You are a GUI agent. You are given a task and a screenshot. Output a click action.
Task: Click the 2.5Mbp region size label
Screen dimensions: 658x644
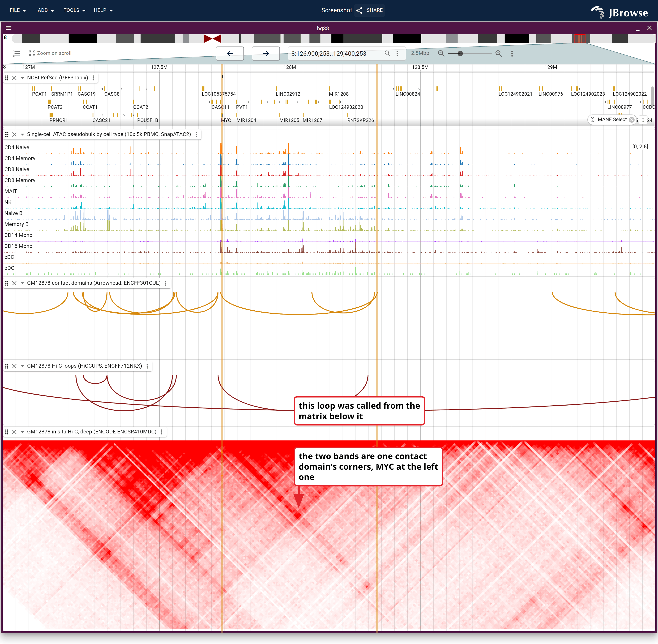point(420,53)
